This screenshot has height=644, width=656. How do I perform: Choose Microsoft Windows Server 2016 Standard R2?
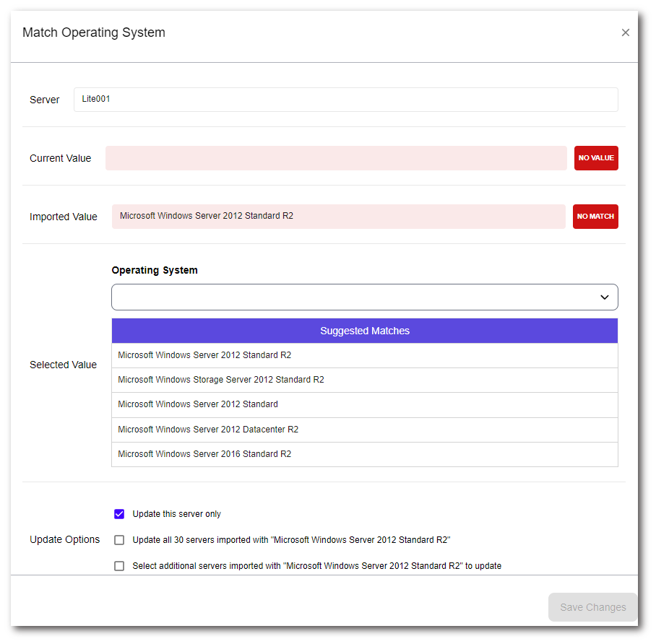point(204,454)
